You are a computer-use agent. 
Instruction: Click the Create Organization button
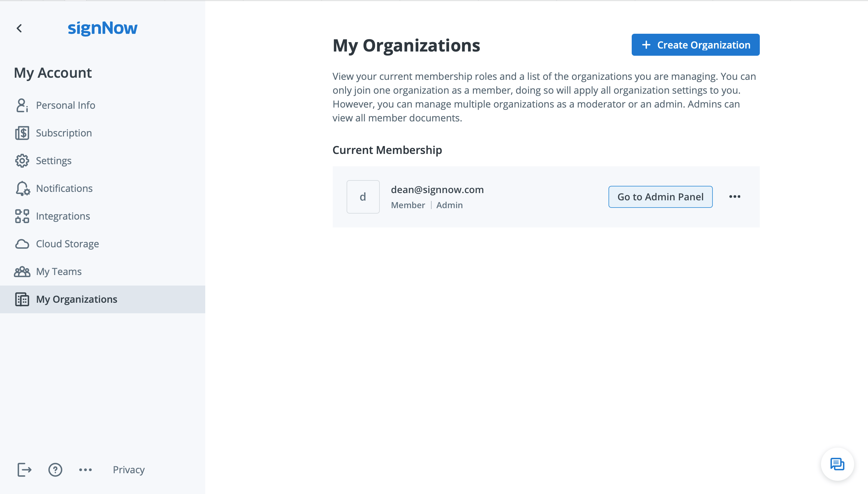[696, 45]
